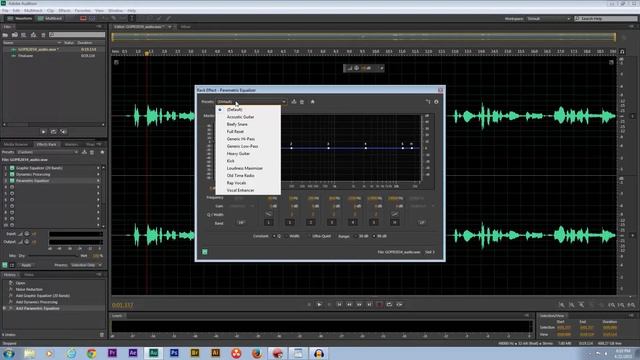640x360 pixels.
Task: Select the Constant Width radio option
Action: pyautogui.click(x=287, y=236)
